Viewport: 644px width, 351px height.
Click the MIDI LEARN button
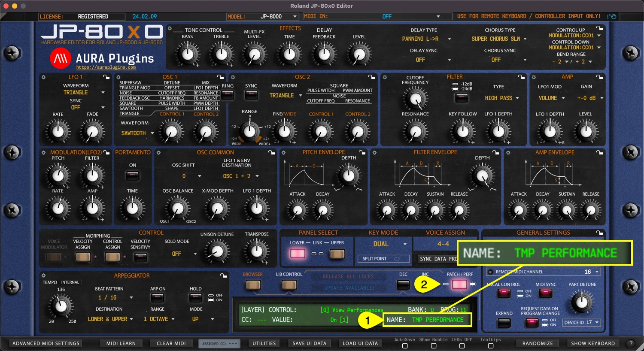click(x=121, y=343)
